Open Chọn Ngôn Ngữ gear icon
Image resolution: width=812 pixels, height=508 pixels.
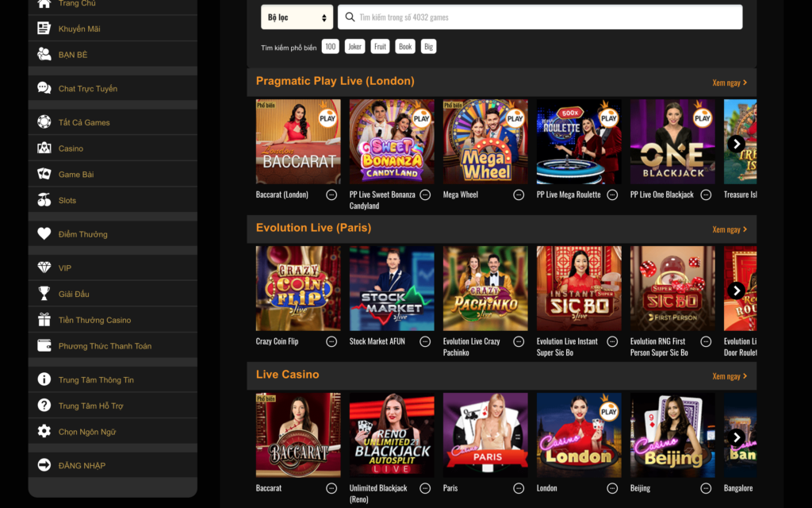coord(44,431)
